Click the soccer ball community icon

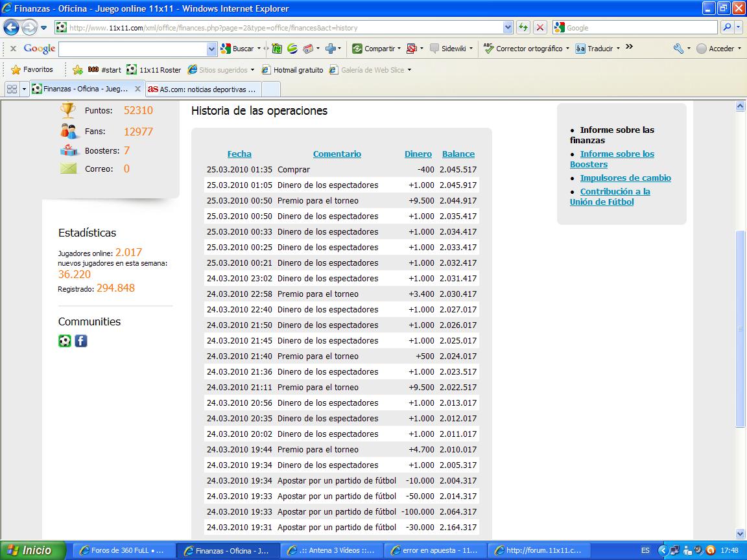pyautogui.click(x=65, y=341)
